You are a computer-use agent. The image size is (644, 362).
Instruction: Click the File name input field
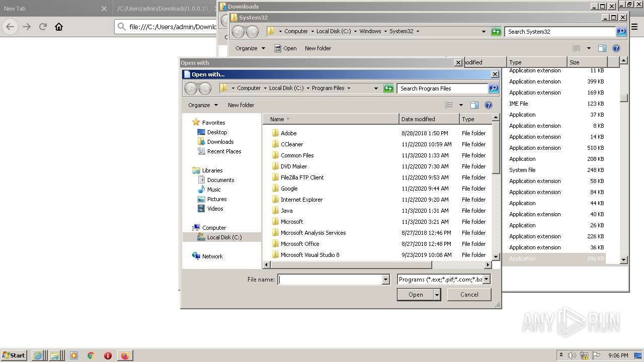click(330, 280)
